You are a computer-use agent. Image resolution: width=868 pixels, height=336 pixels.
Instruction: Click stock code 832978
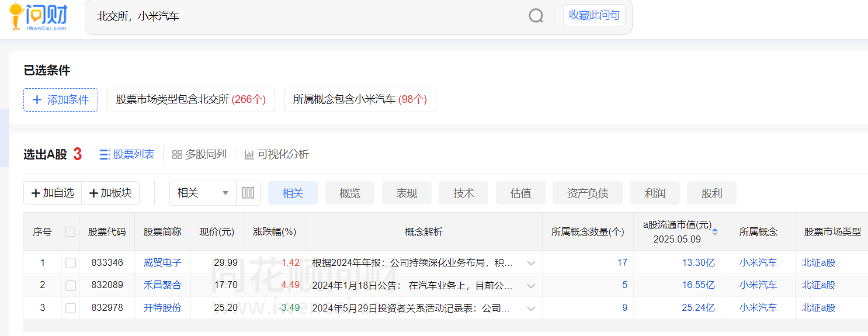tap(107, 307)
